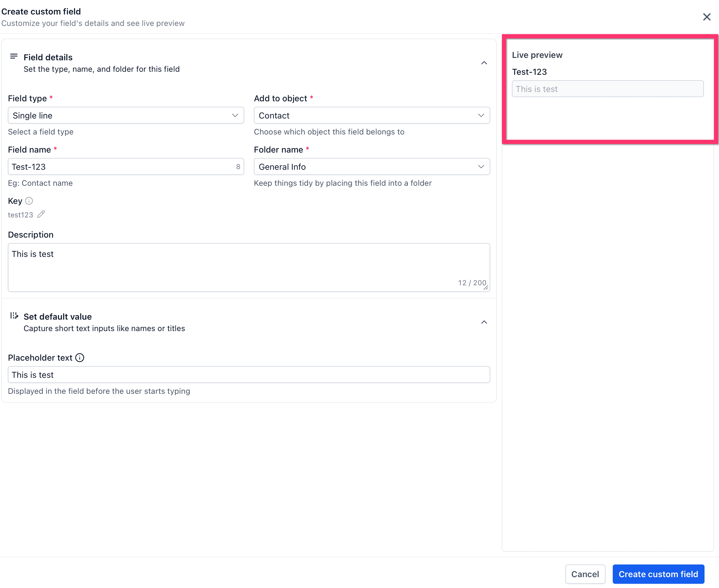Click the Set default value heading

click(58, 317)
